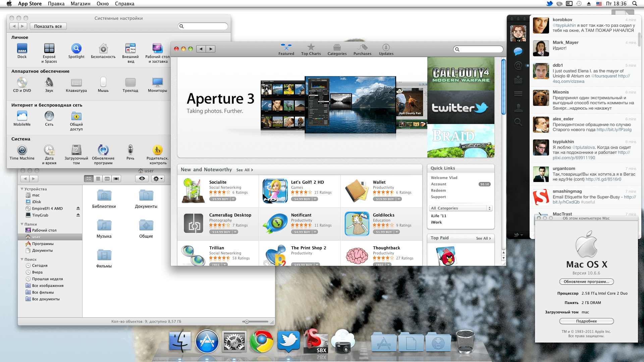
Task: Open Twitter timeline speech bubble icon
Action: pos(518,51)
